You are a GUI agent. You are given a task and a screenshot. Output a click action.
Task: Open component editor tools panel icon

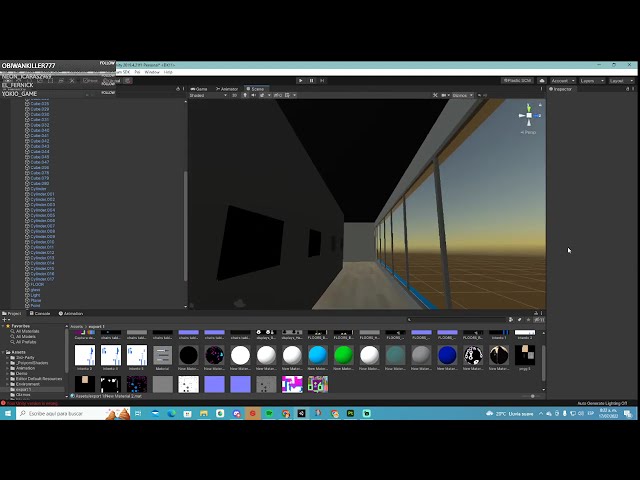(435, 96)
